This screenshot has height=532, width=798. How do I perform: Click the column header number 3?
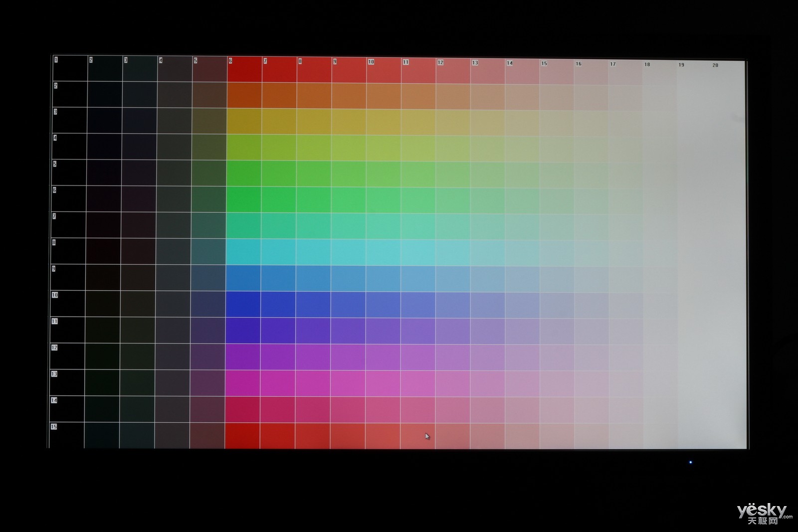[x=126, y=60]
